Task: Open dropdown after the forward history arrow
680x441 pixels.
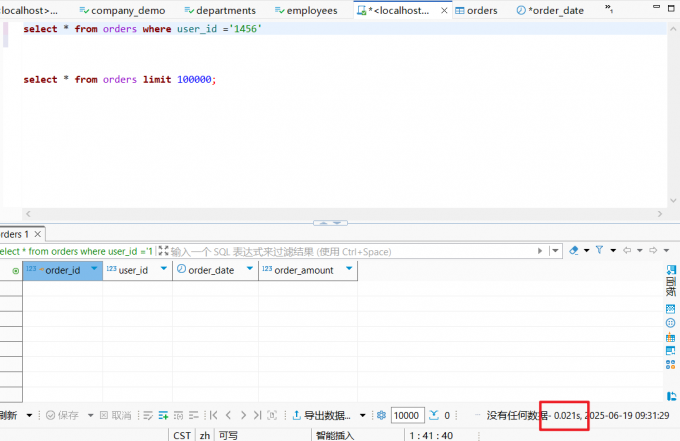Action: pyautogui.click(x=667, y=251)
